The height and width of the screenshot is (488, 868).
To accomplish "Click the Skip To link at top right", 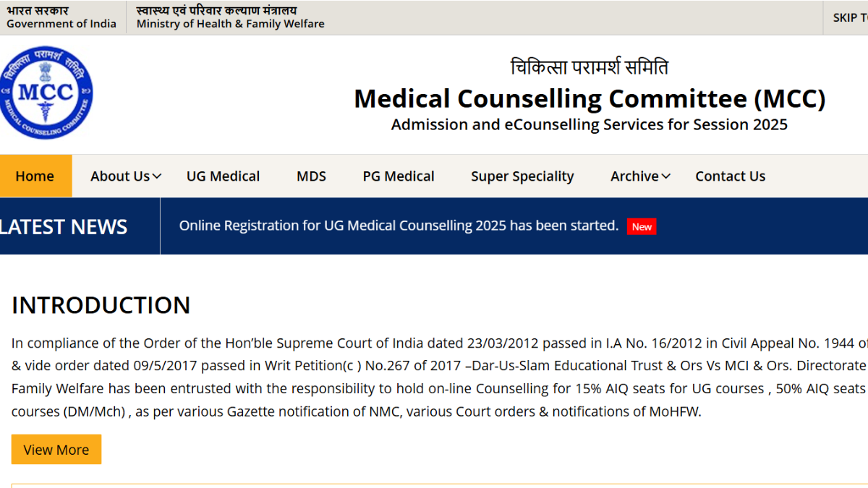I will click(849, 17).
